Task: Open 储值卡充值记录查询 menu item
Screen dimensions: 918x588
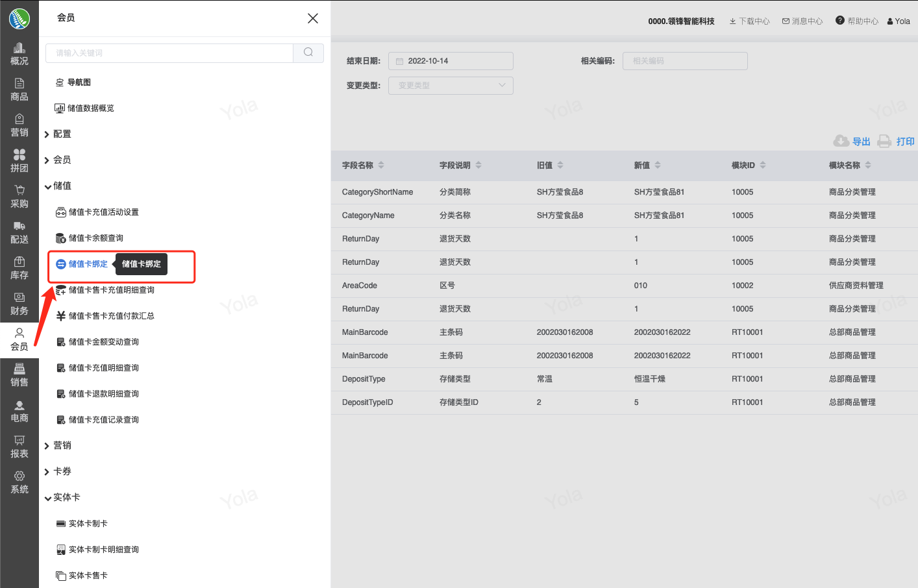Action: click(x=97, y=420)
